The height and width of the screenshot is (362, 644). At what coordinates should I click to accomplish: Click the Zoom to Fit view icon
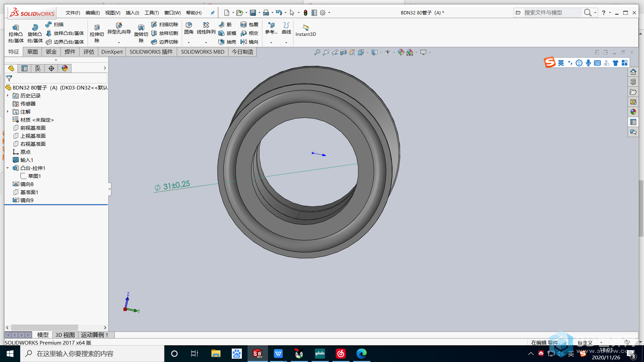pyautogui.click(x=317, y=52)
